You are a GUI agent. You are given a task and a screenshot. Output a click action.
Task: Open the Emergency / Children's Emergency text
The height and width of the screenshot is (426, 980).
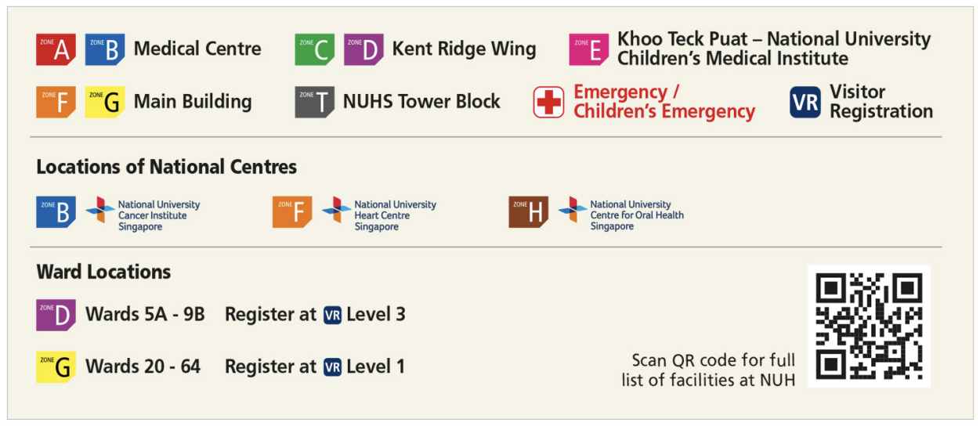664,102
